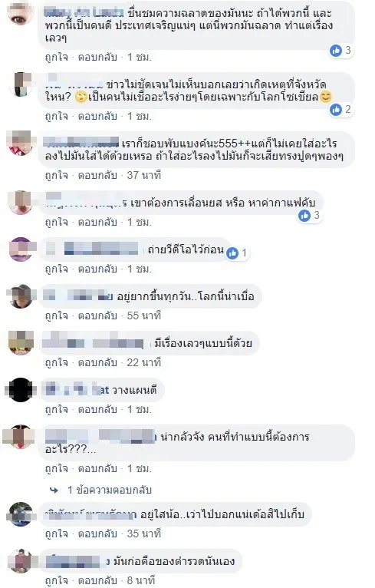375x588 pixels.
Task: Click ตอบกลับ under the first comment
Action: (x=97, y=57)
